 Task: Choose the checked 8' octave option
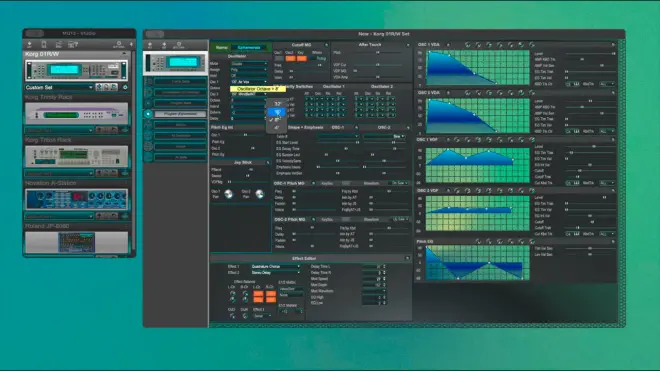[x=277, y=120]
